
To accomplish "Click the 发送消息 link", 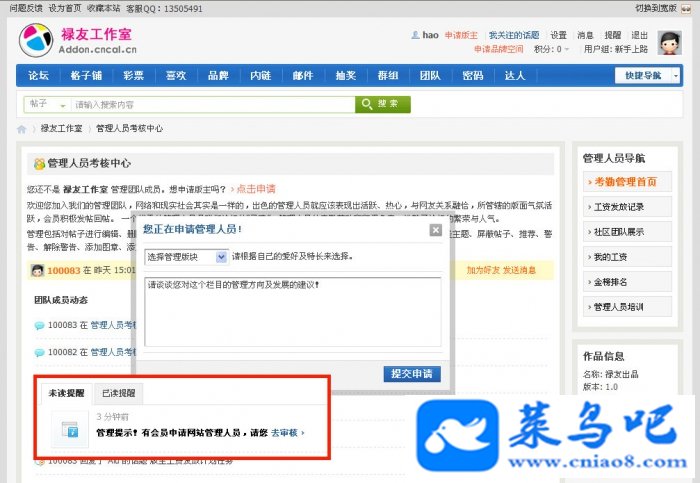I will [519, 270].
